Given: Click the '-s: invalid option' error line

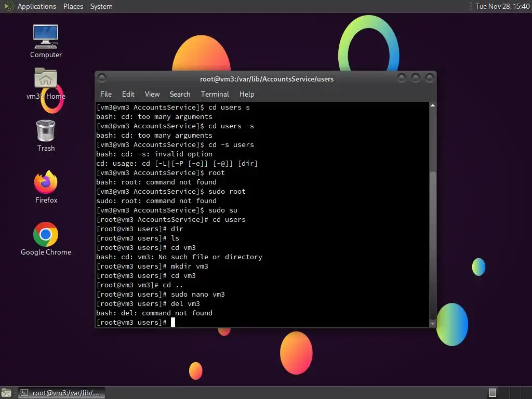Looking at the screenshot, I should [154, 154].
